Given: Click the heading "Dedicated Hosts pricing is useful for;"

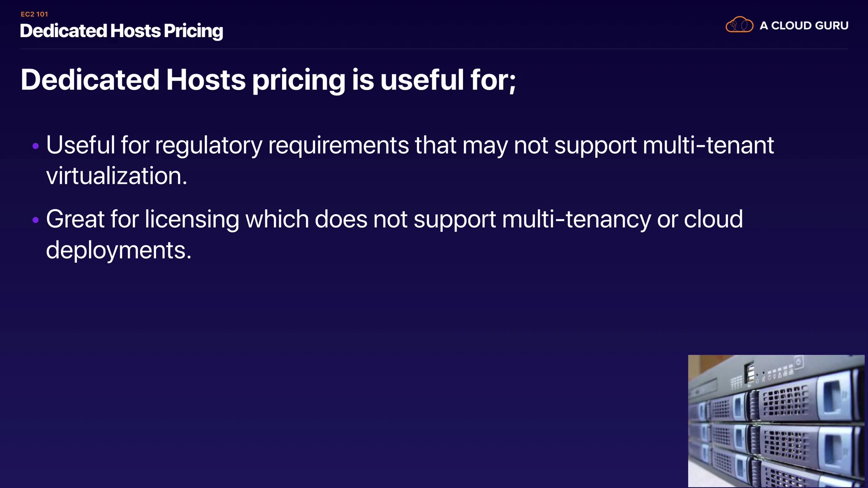Looking at the screenshot, I should [268, 80].
